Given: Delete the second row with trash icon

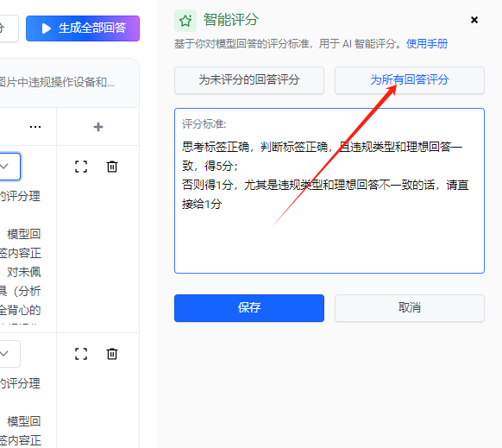Looking at the screenshot, I should pyautogui.click(x=112, y=354).
